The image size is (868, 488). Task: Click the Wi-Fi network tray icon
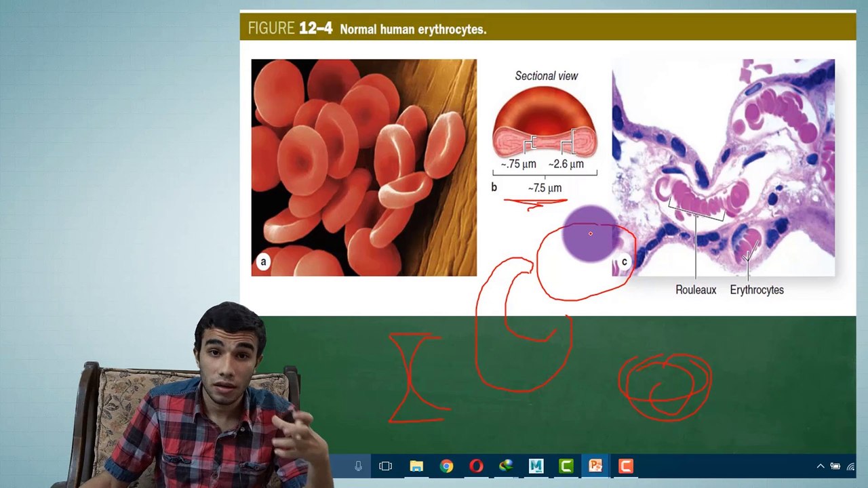coord(850,466)
